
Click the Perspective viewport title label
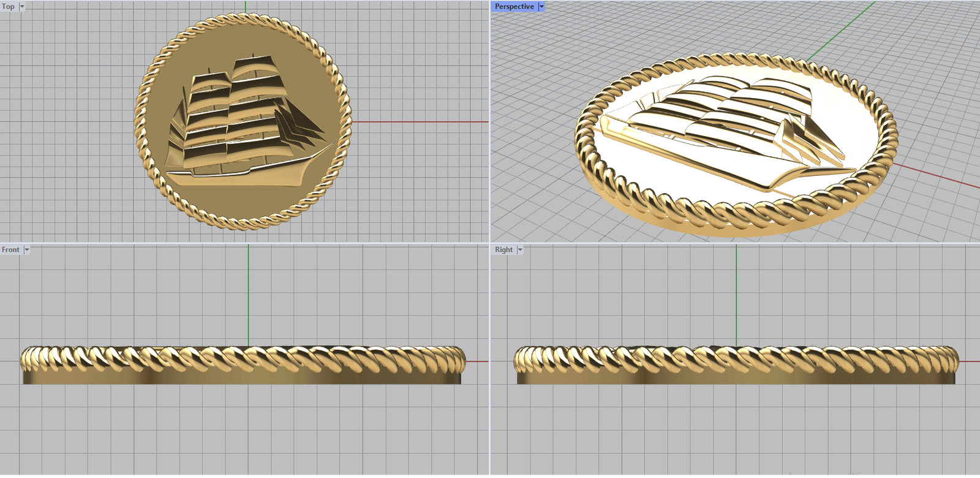(x=514, y=7)
